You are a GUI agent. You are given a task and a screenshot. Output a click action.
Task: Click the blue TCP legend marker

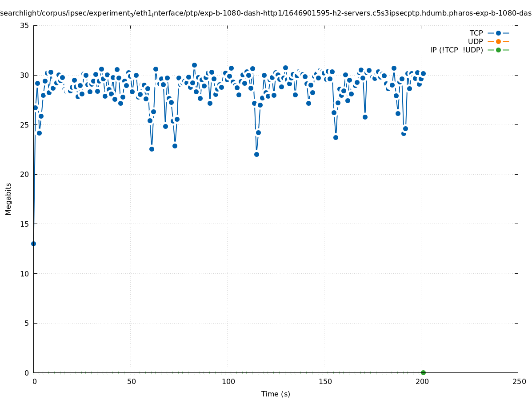coord(498,33)
